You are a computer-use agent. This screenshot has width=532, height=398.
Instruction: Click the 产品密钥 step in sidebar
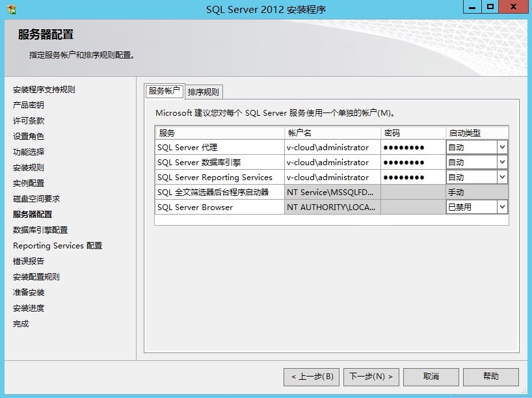coord(29,105)
